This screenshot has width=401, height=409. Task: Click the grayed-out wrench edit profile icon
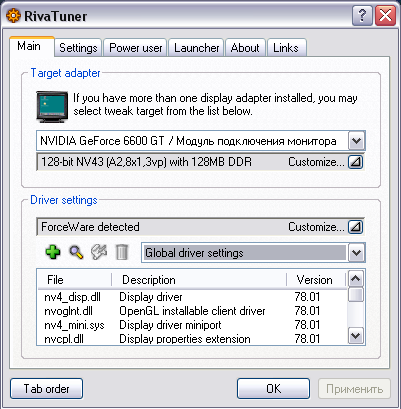(99, 252)
